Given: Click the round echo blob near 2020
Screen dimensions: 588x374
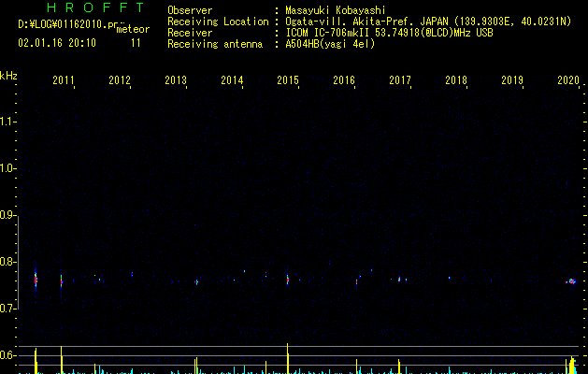Looking at the screenshot, I should tap(571, 281).
